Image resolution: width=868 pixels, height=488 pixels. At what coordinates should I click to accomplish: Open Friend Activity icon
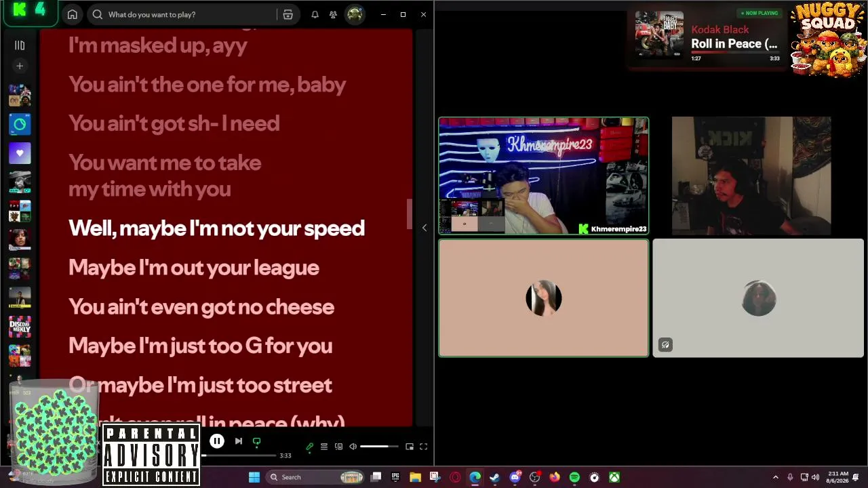pos(333,14)
